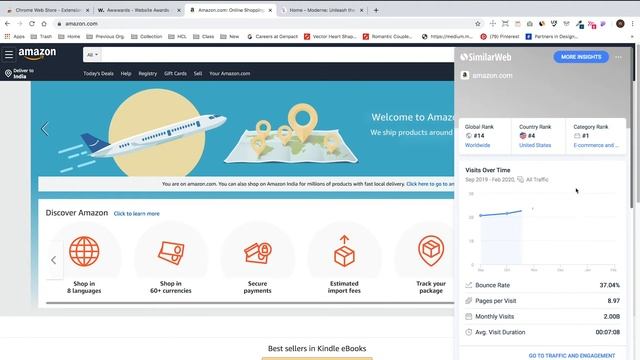640x360 pixels.
Task: Click the Monthly Visits row
Action: pyautogui.click(x=542, y=316)
